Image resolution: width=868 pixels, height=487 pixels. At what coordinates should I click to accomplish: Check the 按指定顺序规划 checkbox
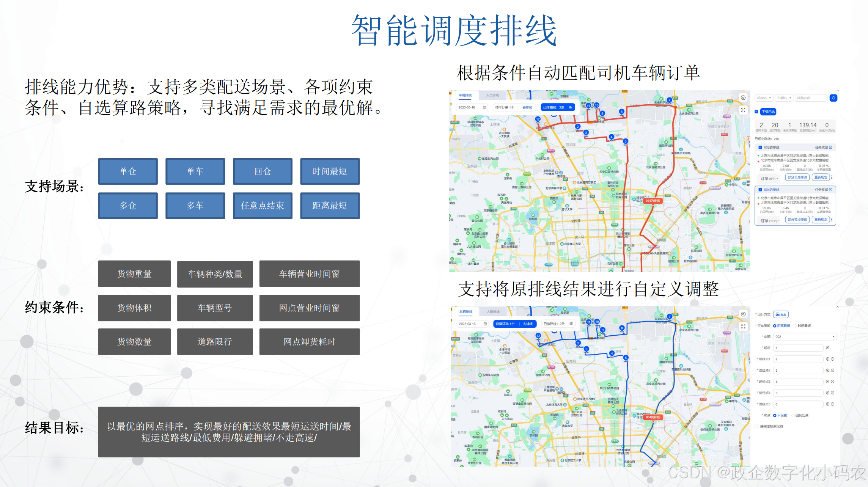(757, 426)
